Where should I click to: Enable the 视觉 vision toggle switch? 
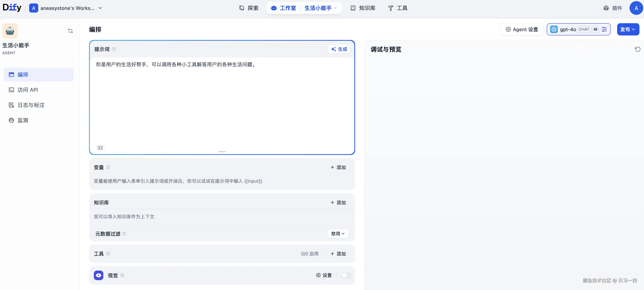pos(347,275)
